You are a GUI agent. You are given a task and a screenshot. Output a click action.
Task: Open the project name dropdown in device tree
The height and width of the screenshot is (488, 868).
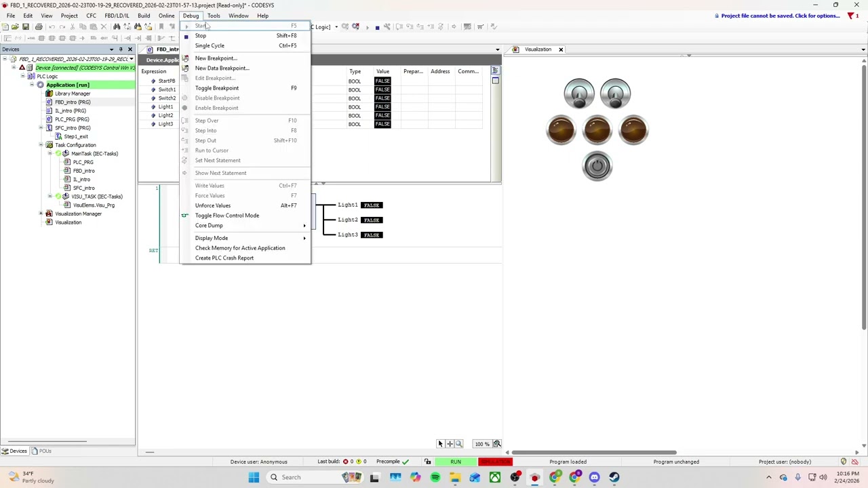pyautogui.click(x=132, y=59)
